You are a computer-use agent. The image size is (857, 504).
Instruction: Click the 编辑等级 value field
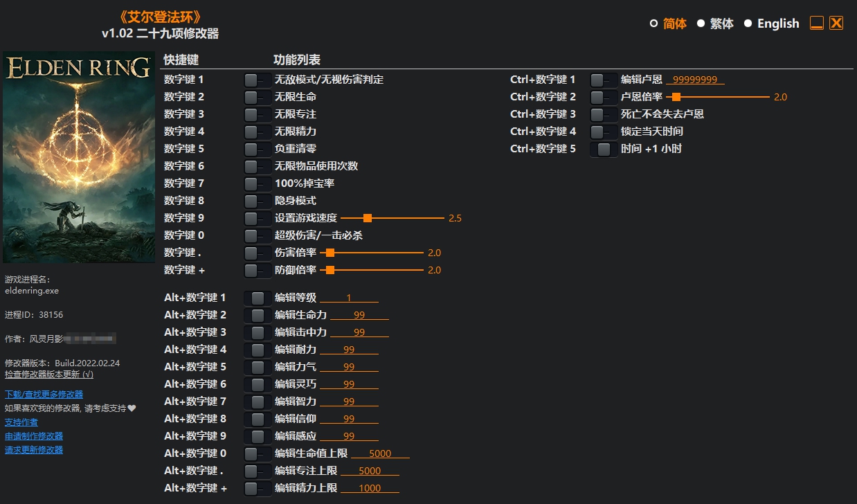pyautogui.click(x=350, y=297)
